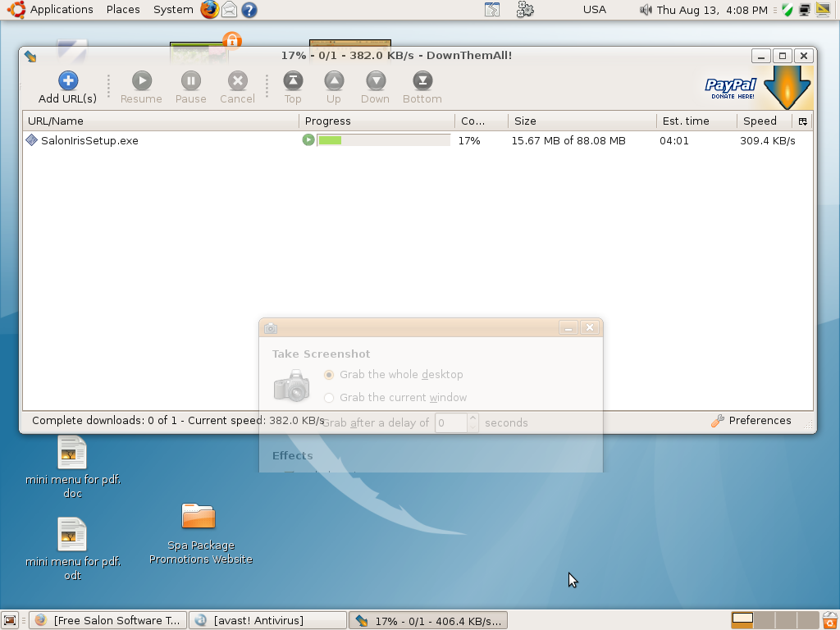Pause the download from the toolbar
This screenshot has width=840, height=630.
190,88
